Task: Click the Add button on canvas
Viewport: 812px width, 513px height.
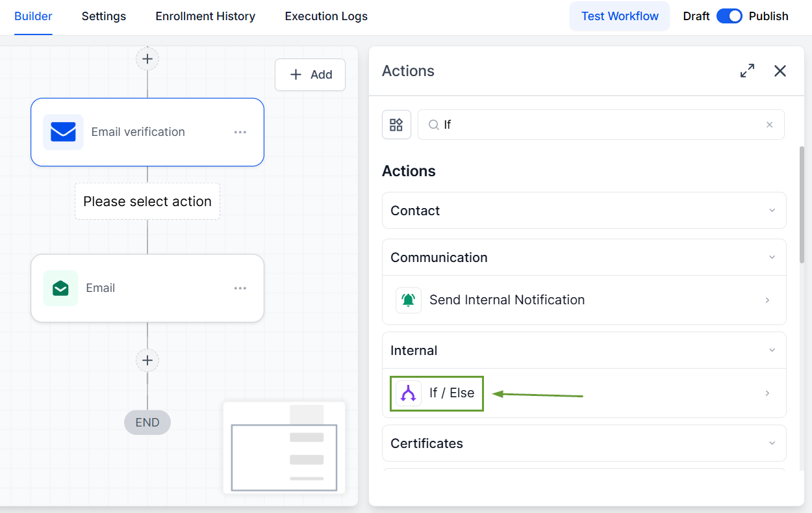Action: pos(311,75)
